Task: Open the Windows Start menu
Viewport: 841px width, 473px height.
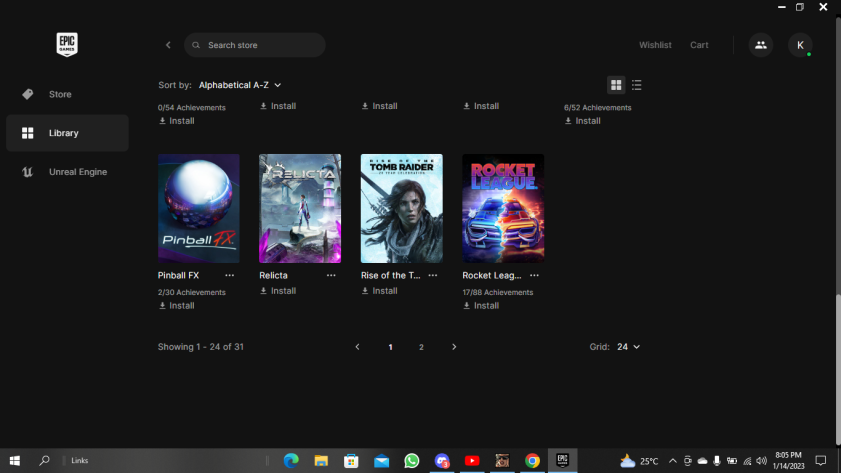Action: (x=14, y=461)
